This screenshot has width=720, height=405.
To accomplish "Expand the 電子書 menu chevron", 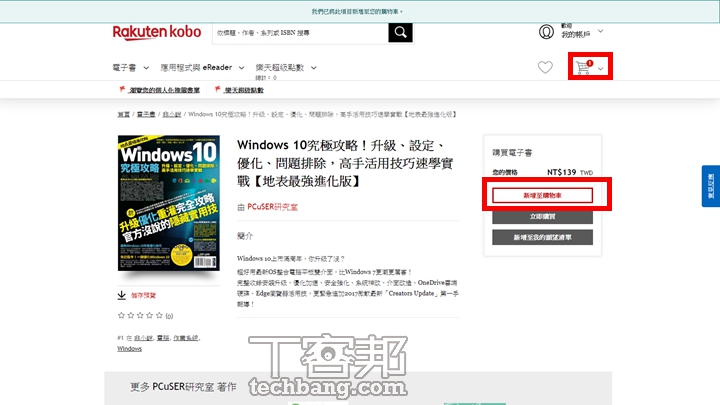I will point(146,68).
